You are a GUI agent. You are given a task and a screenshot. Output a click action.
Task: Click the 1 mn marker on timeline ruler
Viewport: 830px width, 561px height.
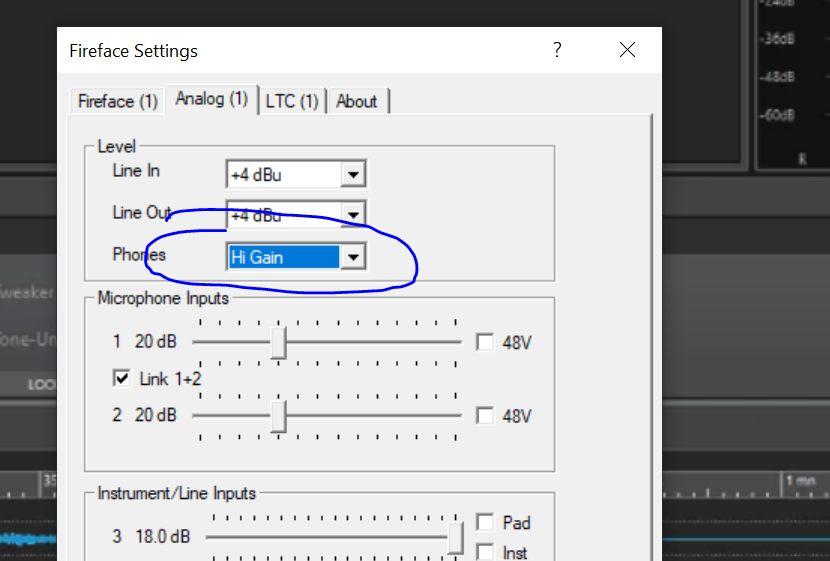coord(801,481)
